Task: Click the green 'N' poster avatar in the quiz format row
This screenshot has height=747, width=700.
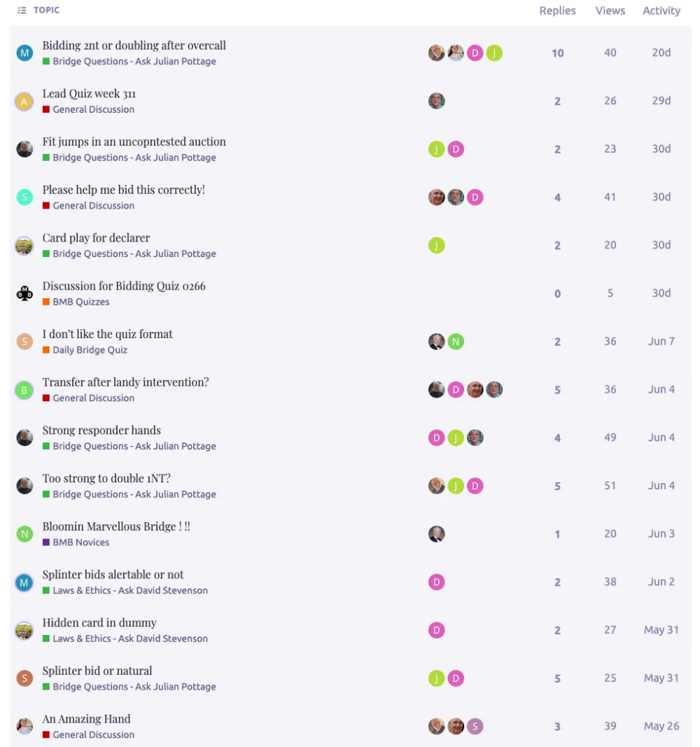Action: pos(456,342)
